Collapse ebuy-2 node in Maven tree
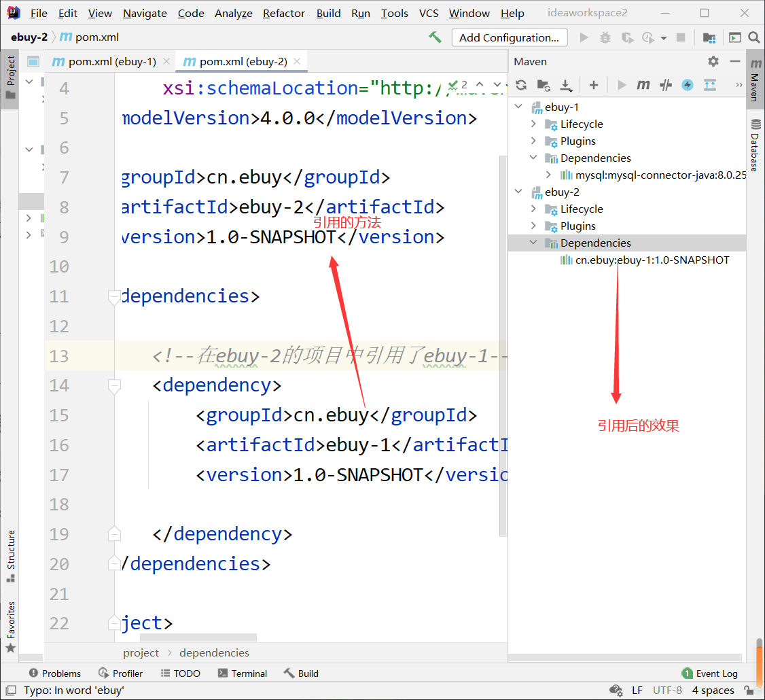The width and height of the screenshot is (765, 700). 518,192
